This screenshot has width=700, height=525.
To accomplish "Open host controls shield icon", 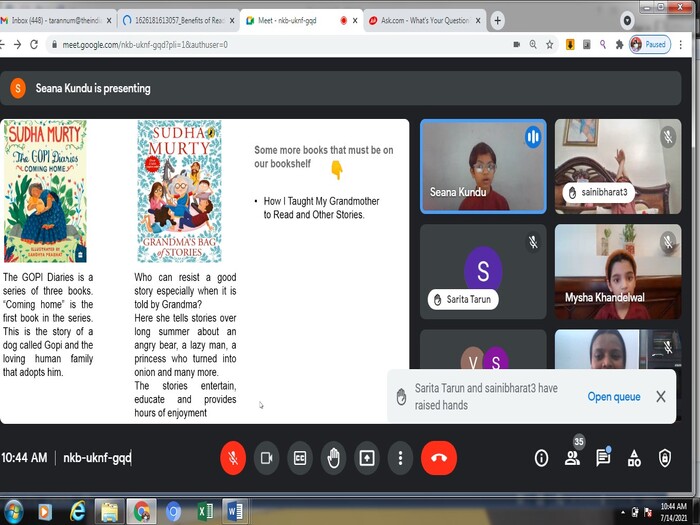I will [x=665, y=458].
